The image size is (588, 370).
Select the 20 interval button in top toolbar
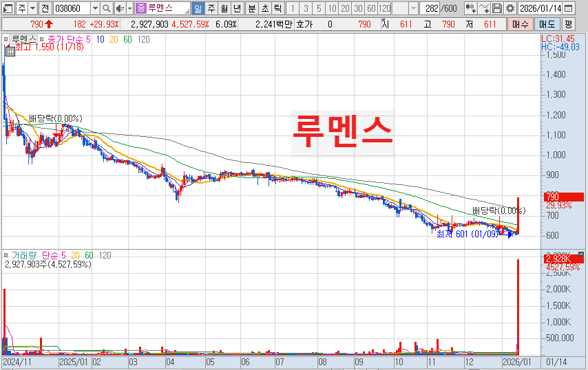(346, 8)
